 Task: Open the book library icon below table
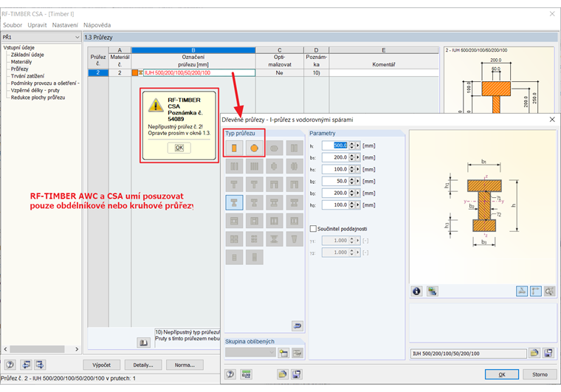(x=143, y=343)
